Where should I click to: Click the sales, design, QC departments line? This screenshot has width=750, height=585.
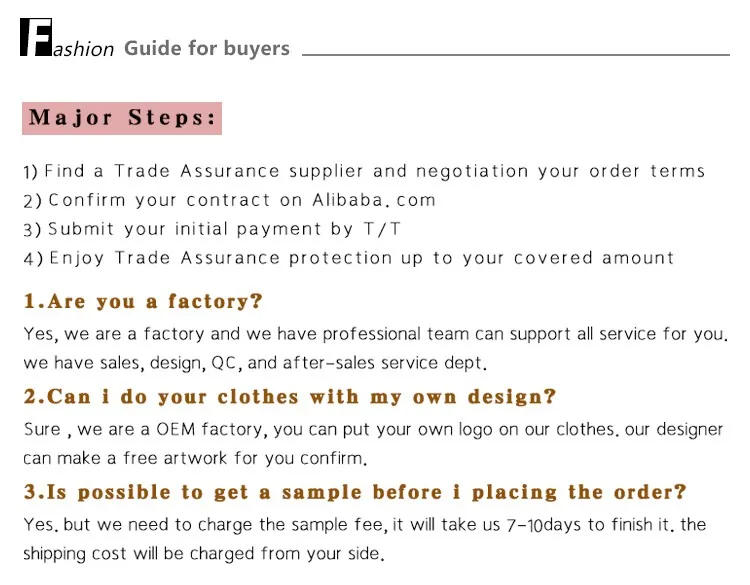[x=255, y=362]
